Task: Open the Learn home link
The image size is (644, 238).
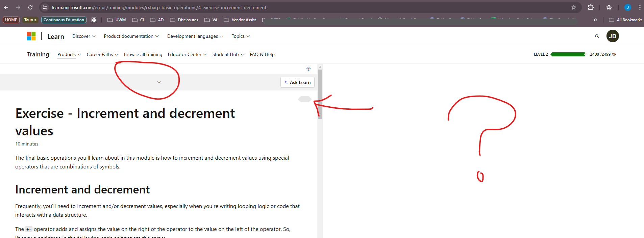Action: (56, 36)
